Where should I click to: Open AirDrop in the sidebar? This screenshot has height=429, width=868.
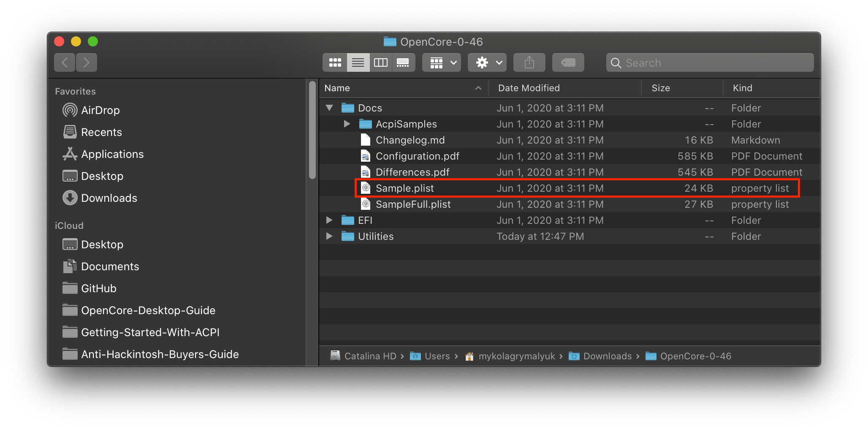[x=92, y=110]
